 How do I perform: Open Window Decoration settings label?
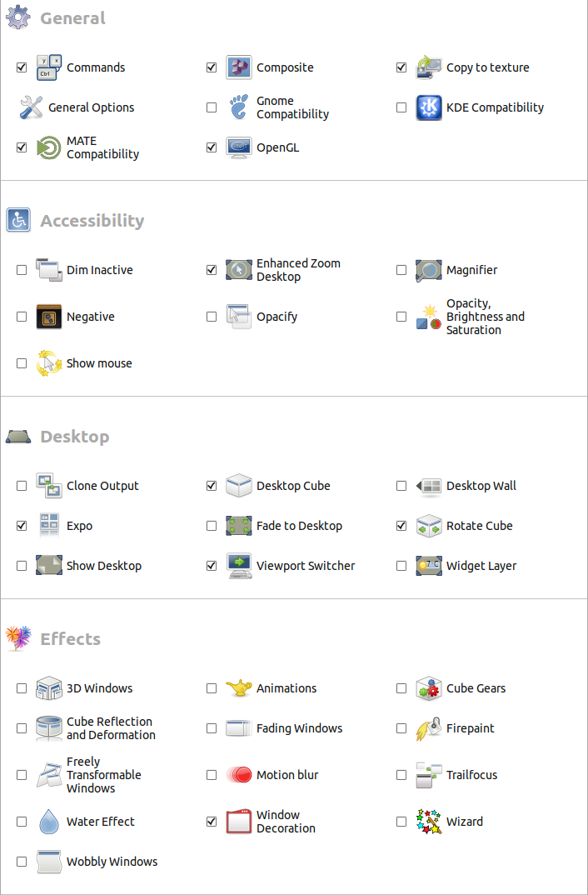(286, 822)
